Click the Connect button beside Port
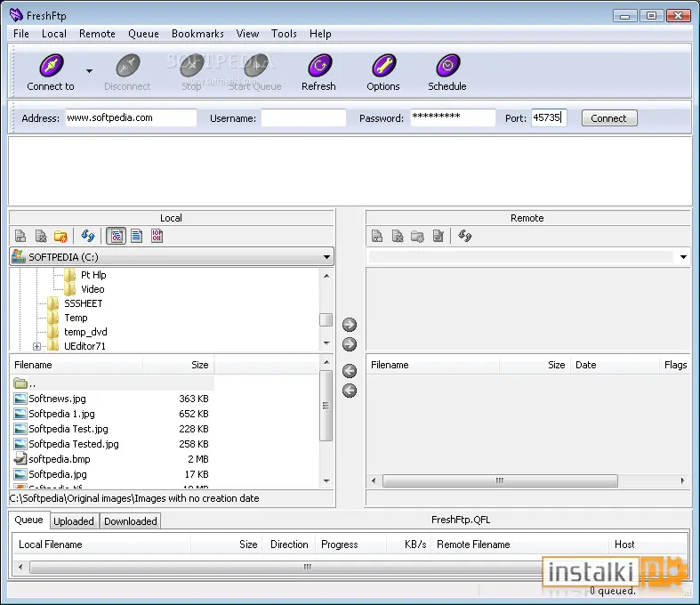The width and height of the screenshot is (700, 605). pos(609,118)
